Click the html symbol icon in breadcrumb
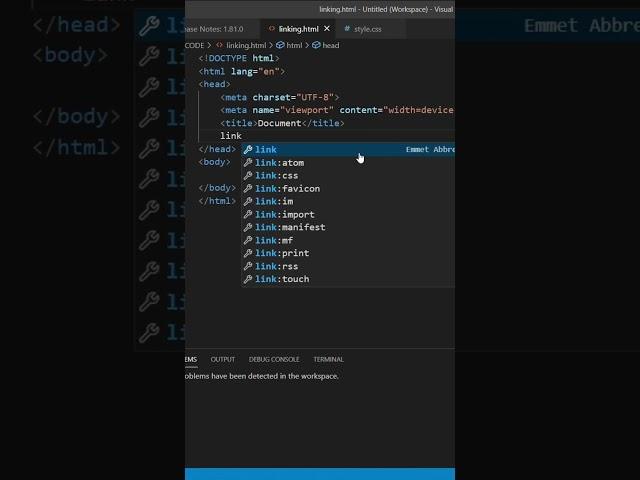 (x=281, y=45)
